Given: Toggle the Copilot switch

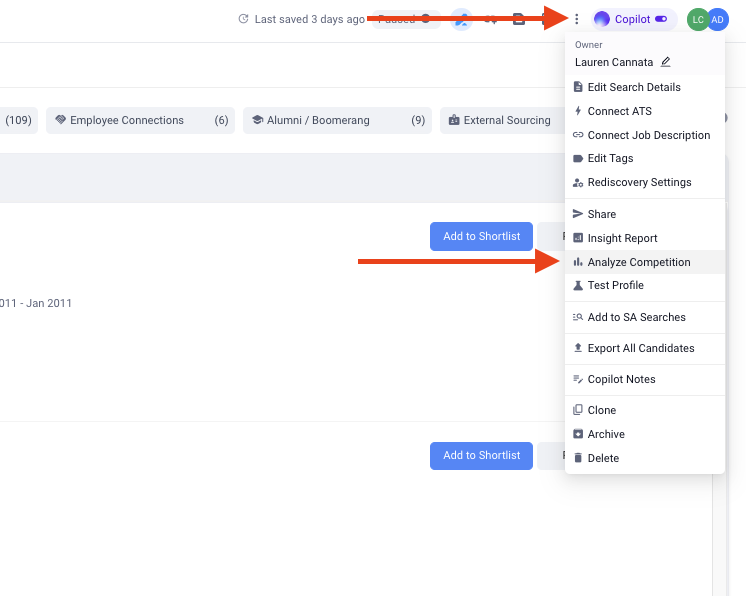Looking at the screenshot, I should pyautogui.click(x=661, y=19).
